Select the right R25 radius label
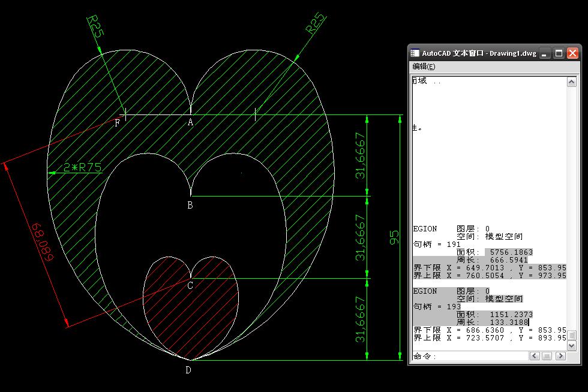Viewport: 588px width, 392px height. tap(316, 23)
